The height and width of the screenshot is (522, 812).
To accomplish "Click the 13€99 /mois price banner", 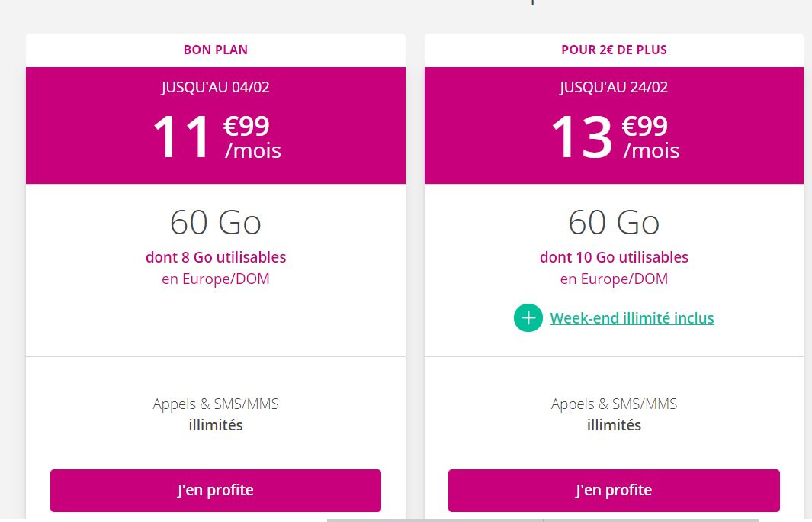I will [x=614, y=137].
